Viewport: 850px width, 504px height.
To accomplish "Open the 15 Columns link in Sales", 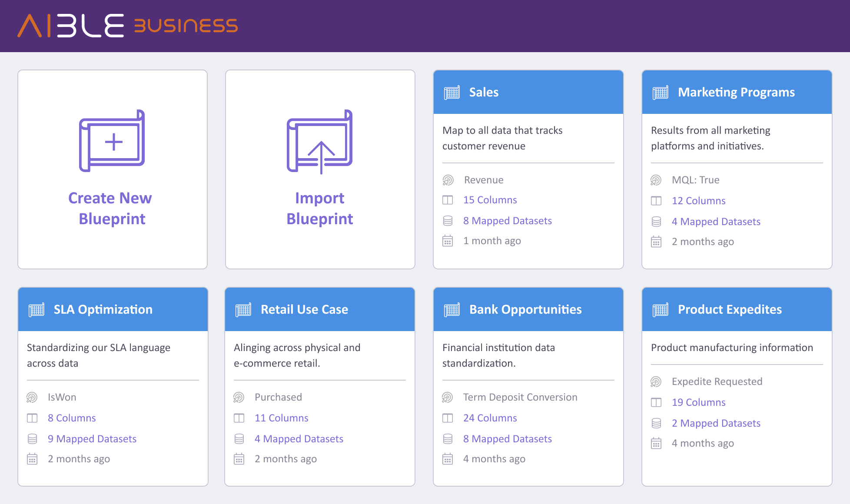I will point(490,200).
